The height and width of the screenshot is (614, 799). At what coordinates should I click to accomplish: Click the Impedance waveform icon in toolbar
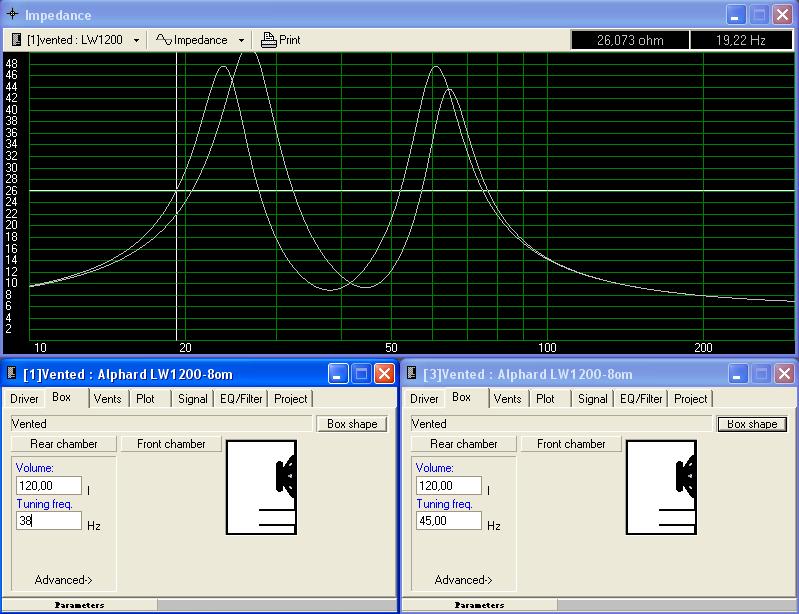click(164, 40)
